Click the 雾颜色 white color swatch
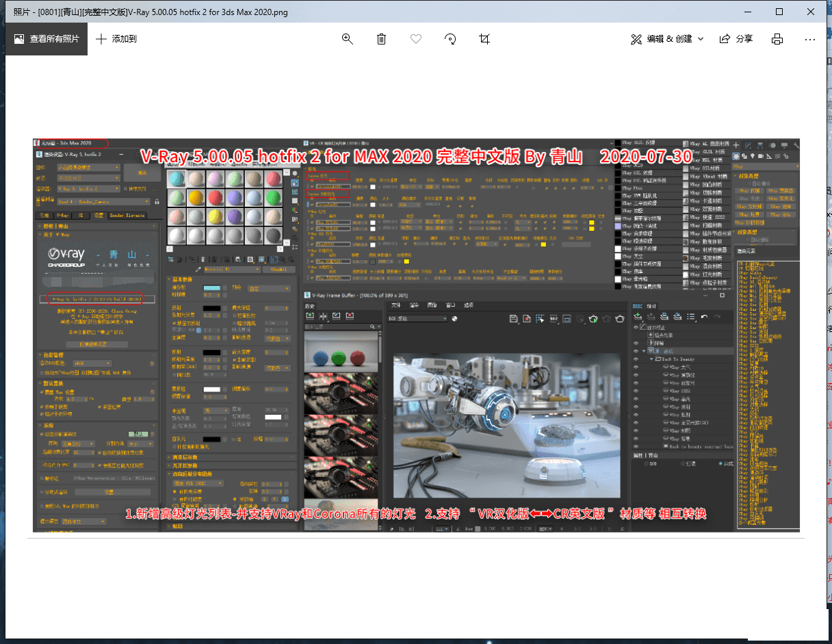832x644 pixels. point(211,389)
